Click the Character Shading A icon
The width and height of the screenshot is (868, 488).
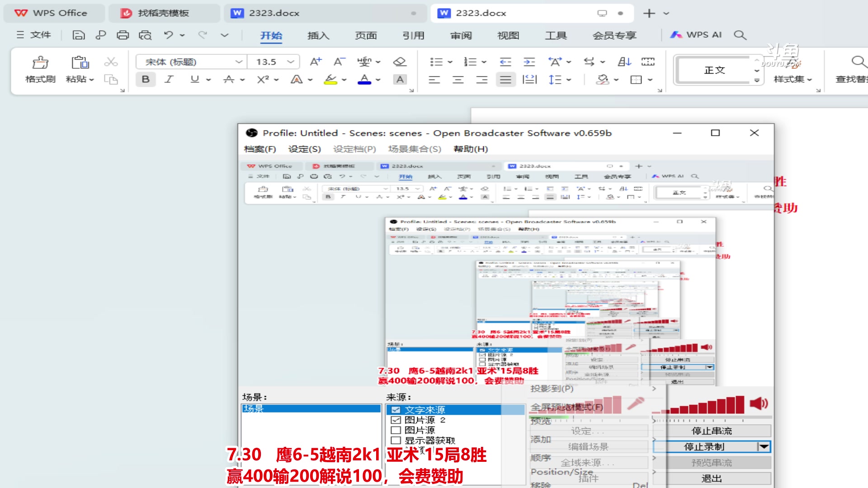point(400,80)
